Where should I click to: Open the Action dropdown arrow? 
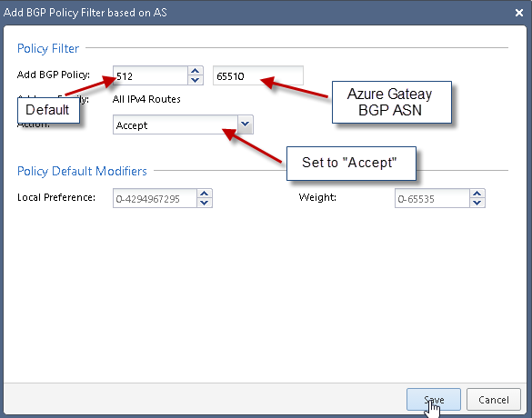click(245, 124)
